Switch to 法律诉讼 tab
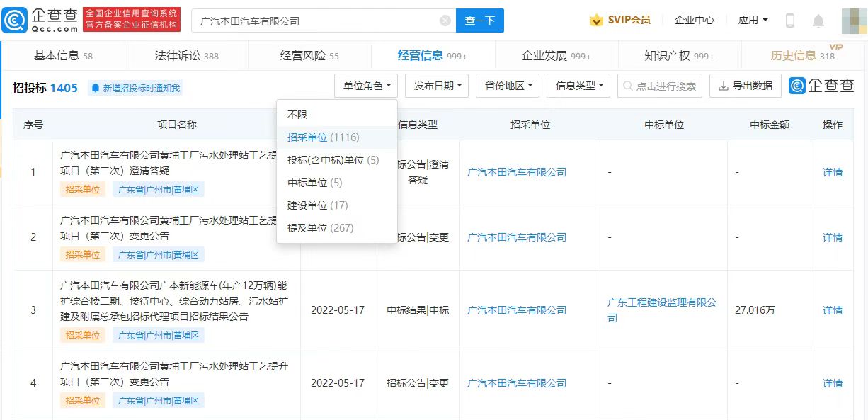Viewport: 868px width, 420px height. pyautogui.click(x=187, y=55)
